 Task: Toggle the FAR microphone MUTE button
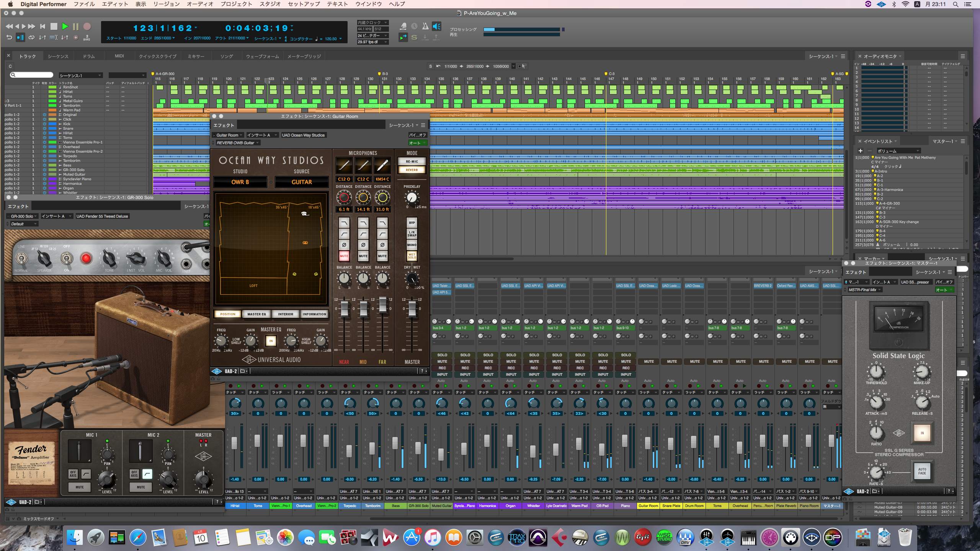(382, 256)
